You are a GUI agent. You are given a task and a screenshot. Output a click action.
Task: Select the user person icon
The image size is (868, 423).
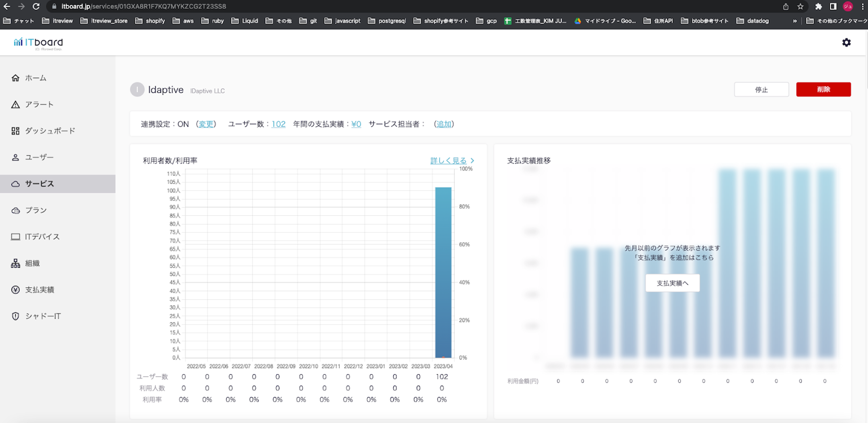(x=15, y=157)
